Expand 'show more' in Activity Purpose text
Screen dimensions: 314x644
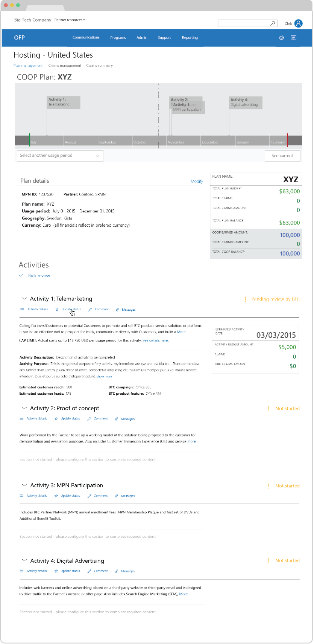pos(104,377)
